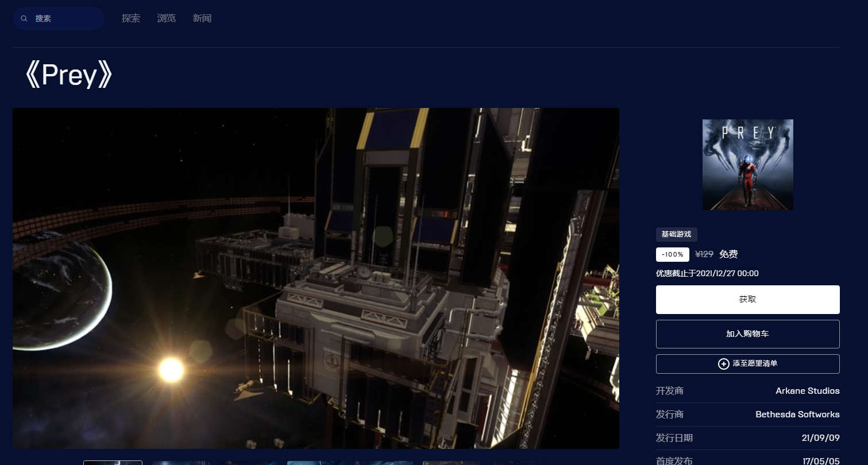Open the Bethesda Softworks publisher link
This screenshot has height=465, width=868.
coord(797,414)
